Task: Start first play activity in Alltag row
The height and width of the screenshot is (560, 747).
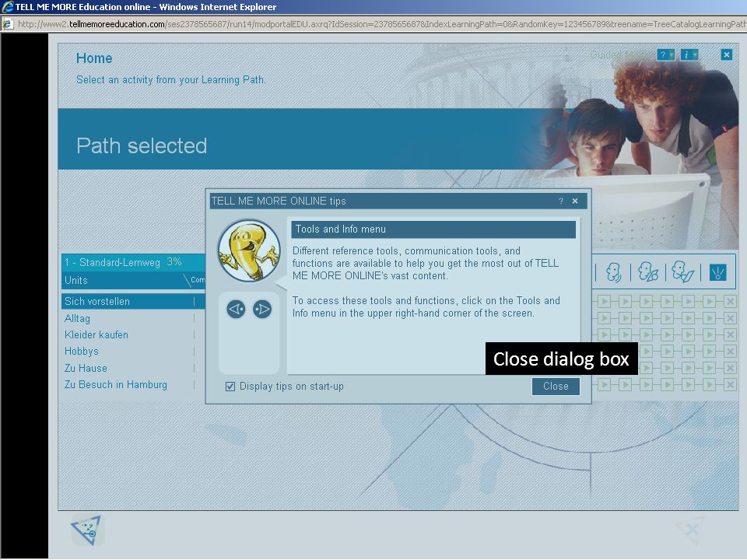Action: [x=605, y=318]
